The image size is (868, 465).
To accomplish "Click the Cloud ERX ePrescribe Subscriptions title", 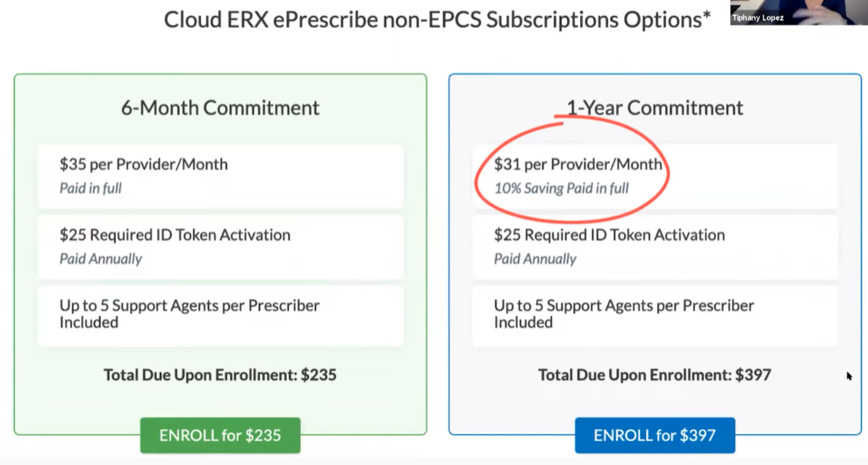I will [437, 20].
